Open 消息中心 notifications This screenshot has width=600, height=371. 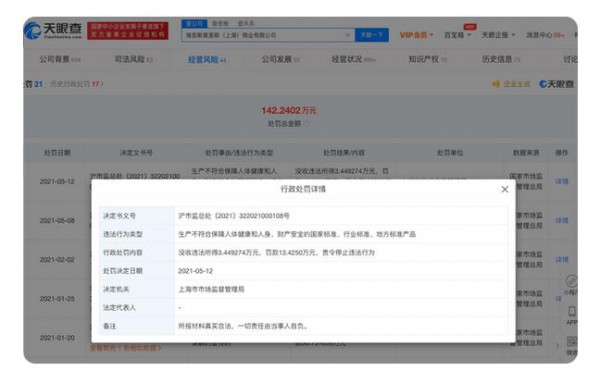pos(545,35)
